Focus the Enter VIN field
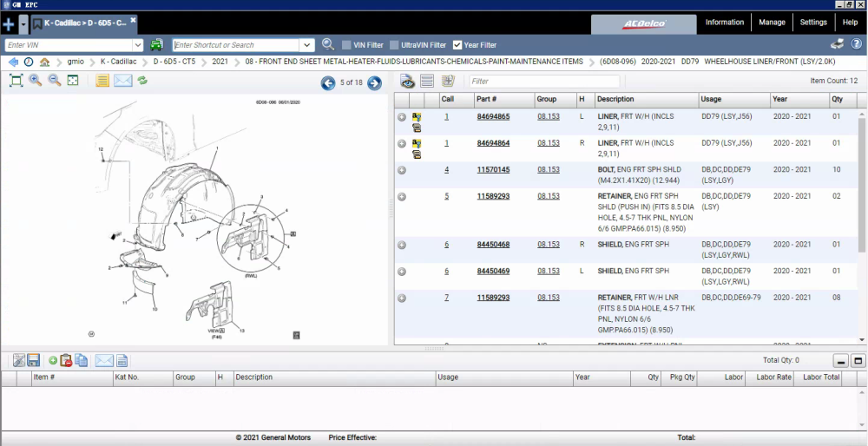Image resolution: width=868 pixels, height=446 pixels. (69, 45)
